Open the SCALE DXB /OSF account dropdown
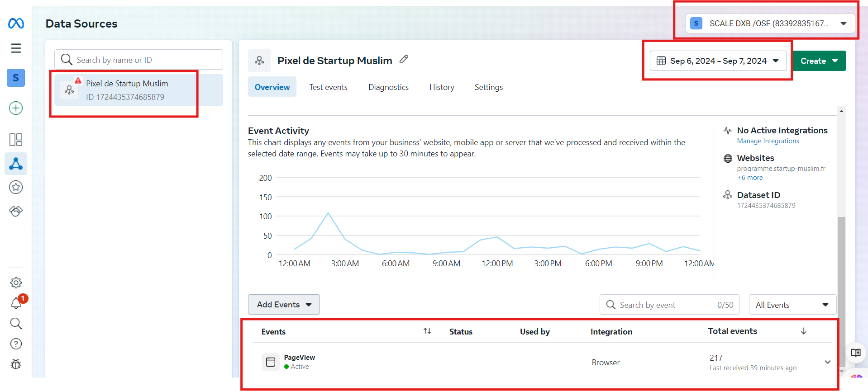Screen dimensions: 868x391 click(x=770, y=24)
